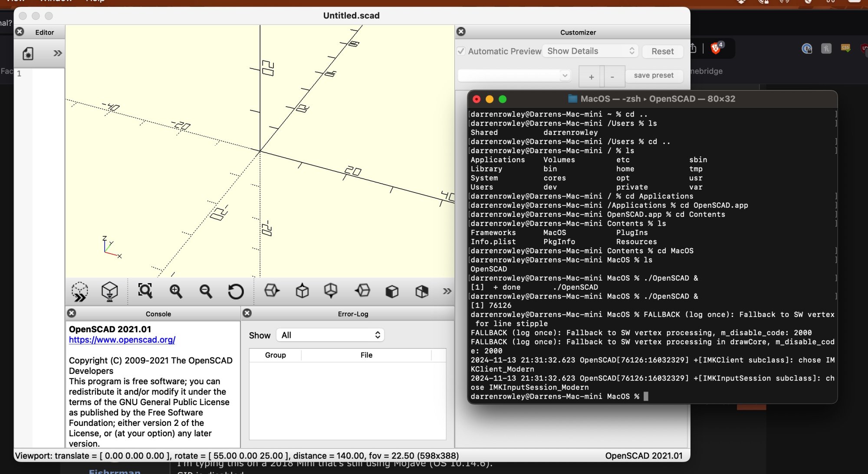Click the plus add-preset button
Screen dimensions: 868x474
(591, 76)
